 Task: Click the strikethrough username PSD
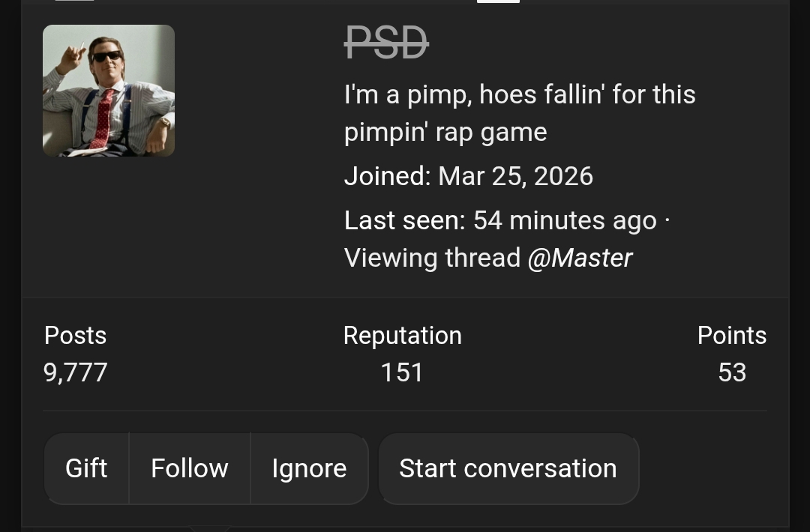pos(385,43)
